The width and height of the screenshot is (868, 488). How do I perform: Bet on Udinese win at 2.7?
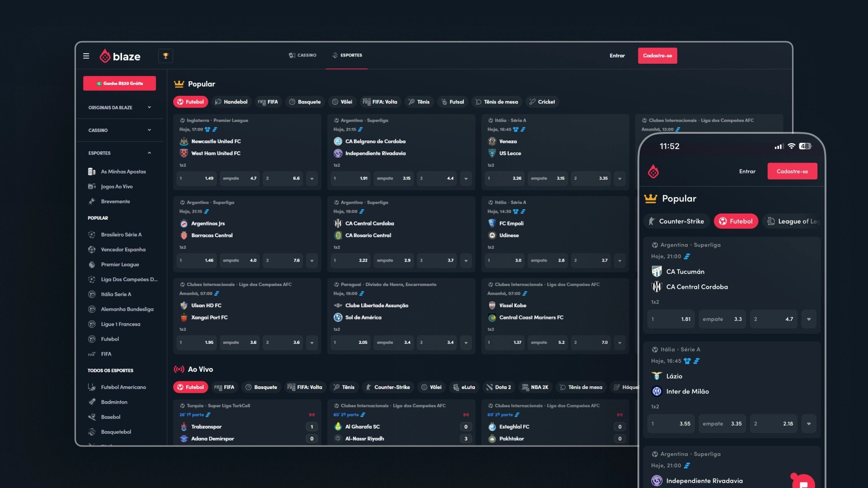(590, 261)
